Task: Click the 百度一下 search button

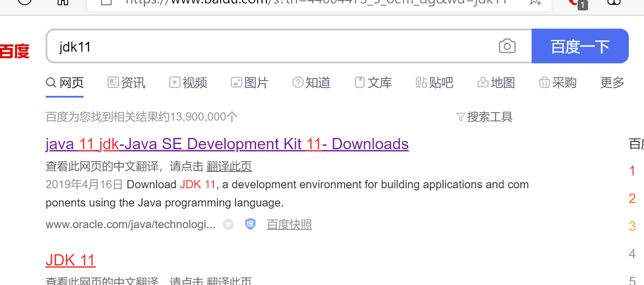Action: click(580, 46)
